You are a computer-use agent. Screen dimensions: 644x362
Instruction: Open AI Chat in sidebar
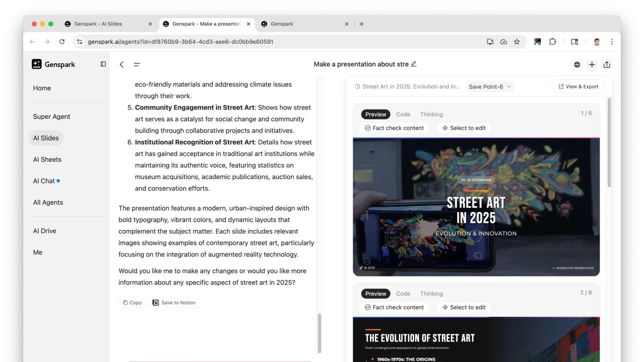44,181
